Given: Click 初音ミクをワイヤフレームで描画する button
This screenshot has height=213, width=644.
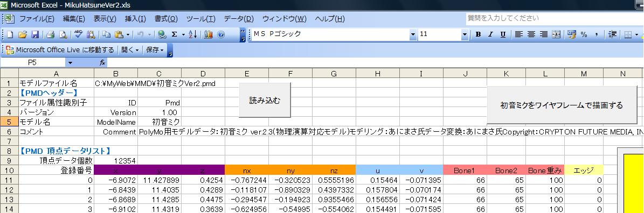Looking at the screenshot, I should click(562, 105).
